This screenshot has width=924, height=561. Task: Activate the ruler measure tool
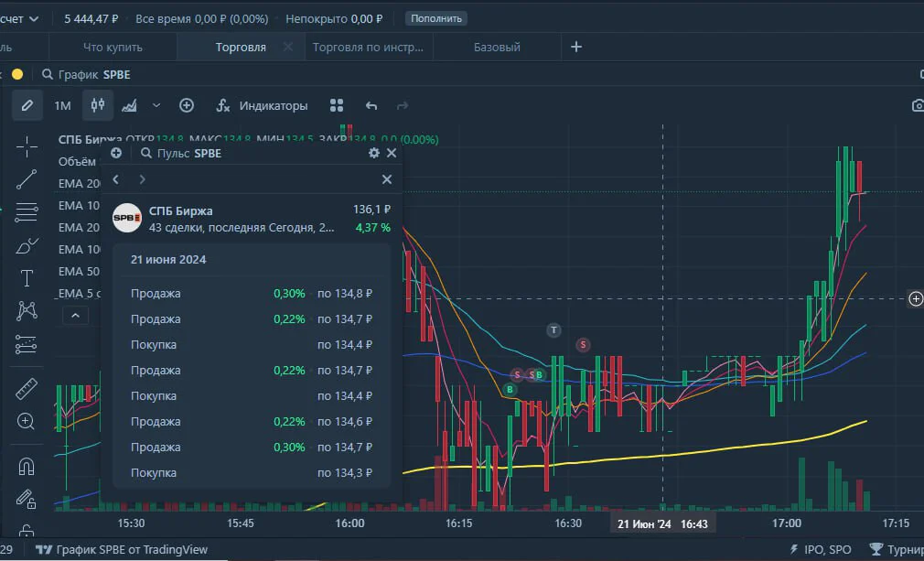point(27,389)
